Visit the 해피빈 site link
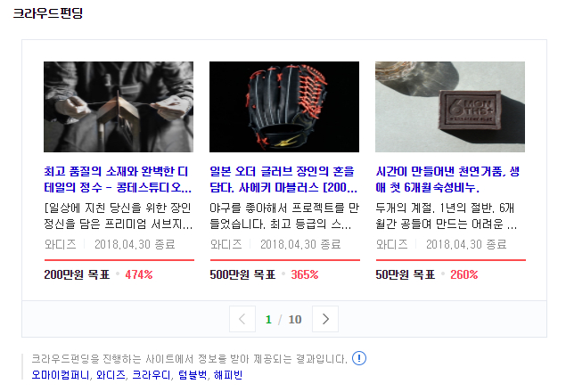This screenshot has width=566, height=392. click(x=228, y=375)
